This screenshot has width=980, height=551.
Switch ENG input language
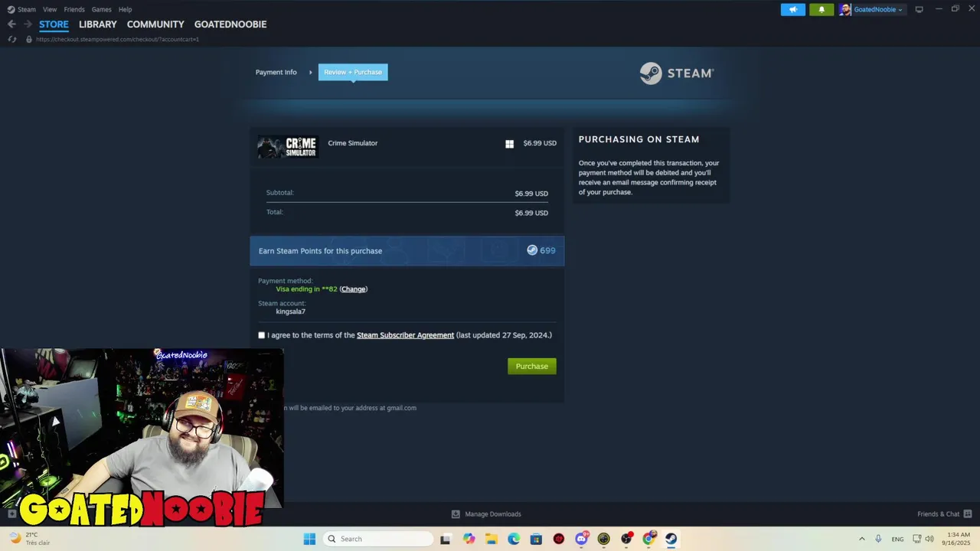click(897, 539)
